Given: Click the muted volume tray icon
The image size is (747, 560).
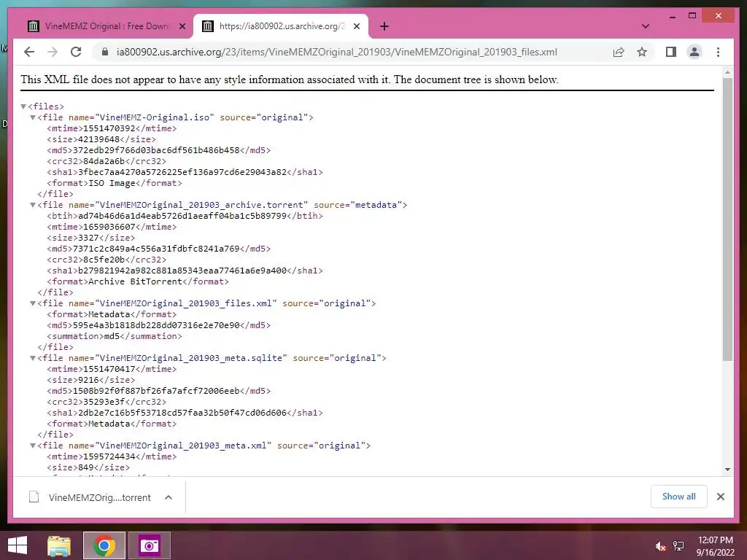Looking at the screenshot, I should [x=660, y=546].
